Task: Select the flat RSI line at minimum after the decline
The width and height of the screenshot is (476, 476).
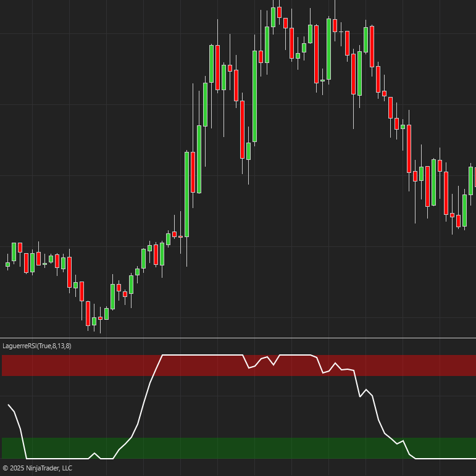Action: click(x=445, y=458)
